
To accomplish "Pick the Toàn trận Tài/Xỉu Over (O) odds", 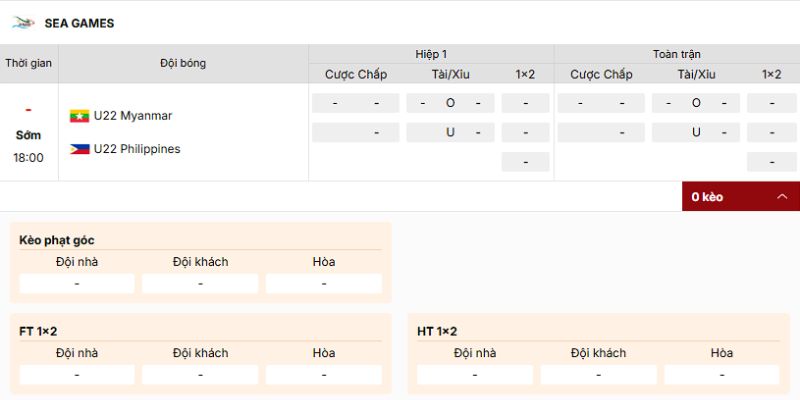I will click(696, 103).
